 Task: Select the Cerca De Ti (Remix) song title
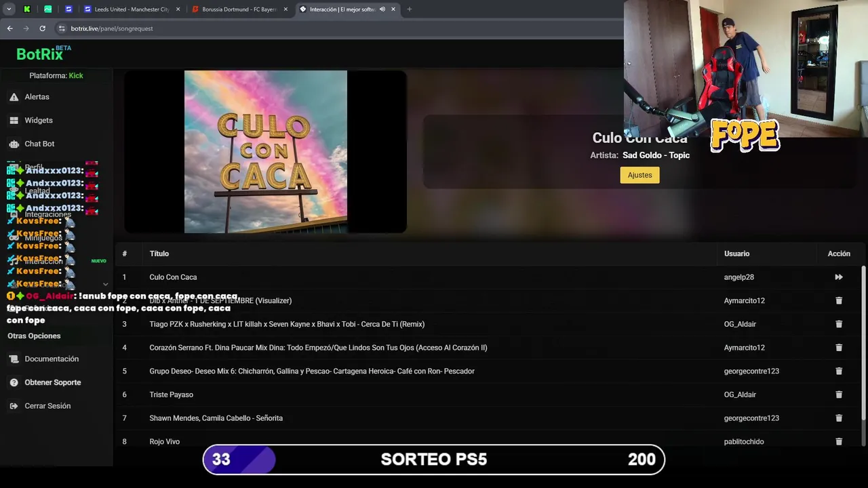click(287, 324)
